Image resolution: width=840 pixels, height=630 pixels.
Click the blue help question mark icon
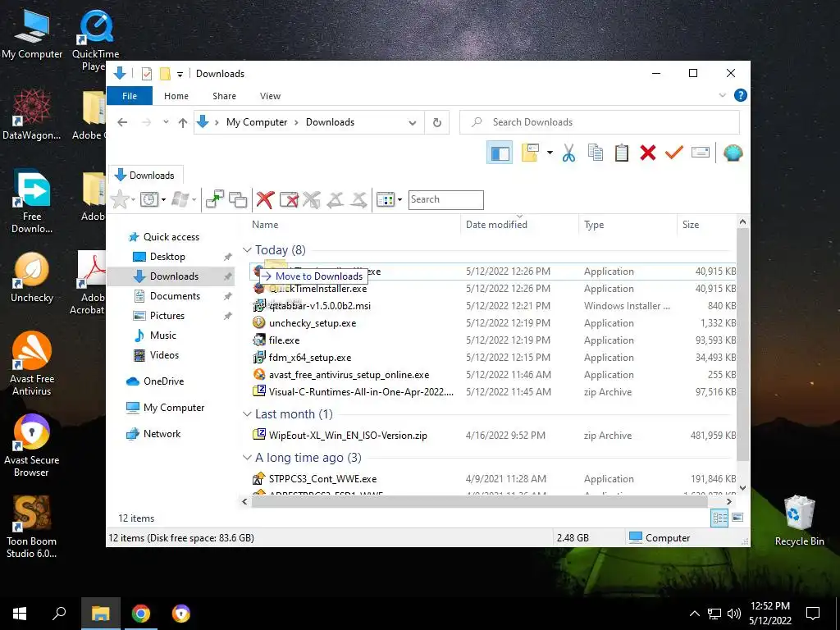(741, 95)
